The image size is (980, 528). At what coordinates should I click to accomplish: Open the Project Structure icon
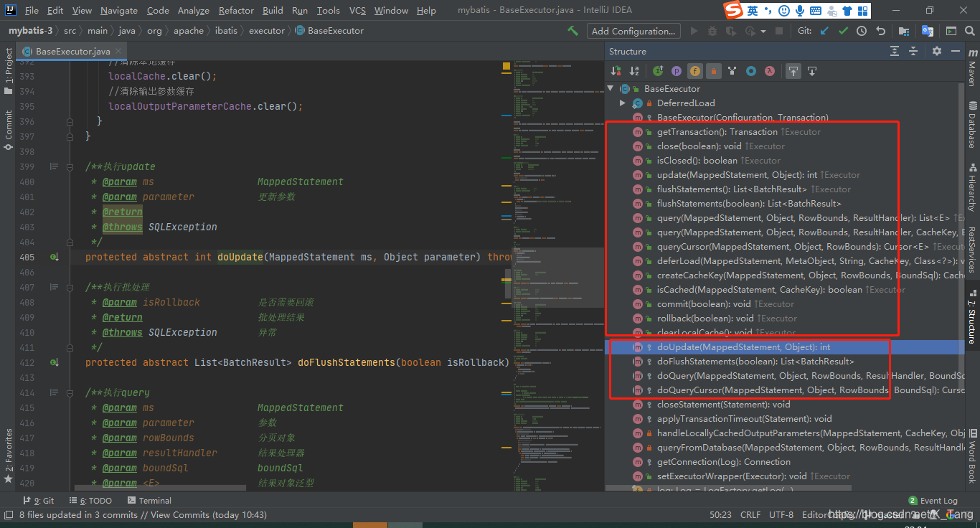904,31
